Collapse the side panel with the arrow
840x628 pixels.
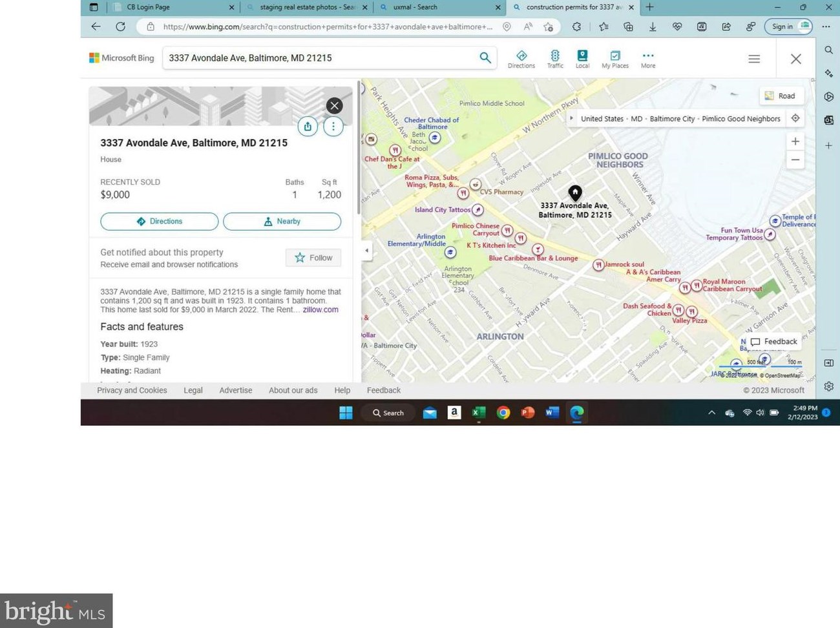(367, 251)
